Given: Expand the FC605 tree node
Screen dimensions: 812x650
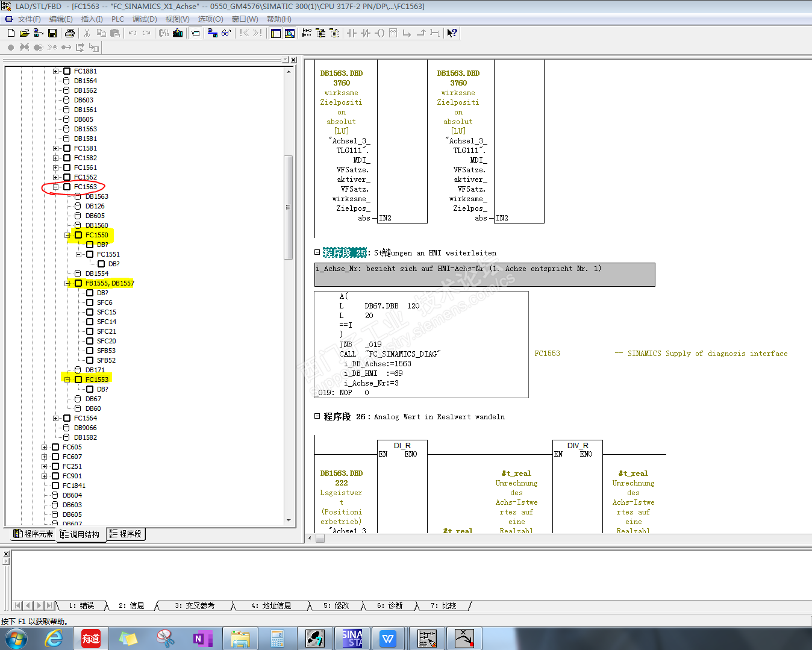Looking at the screenshot, I should [x=44, y=447].
